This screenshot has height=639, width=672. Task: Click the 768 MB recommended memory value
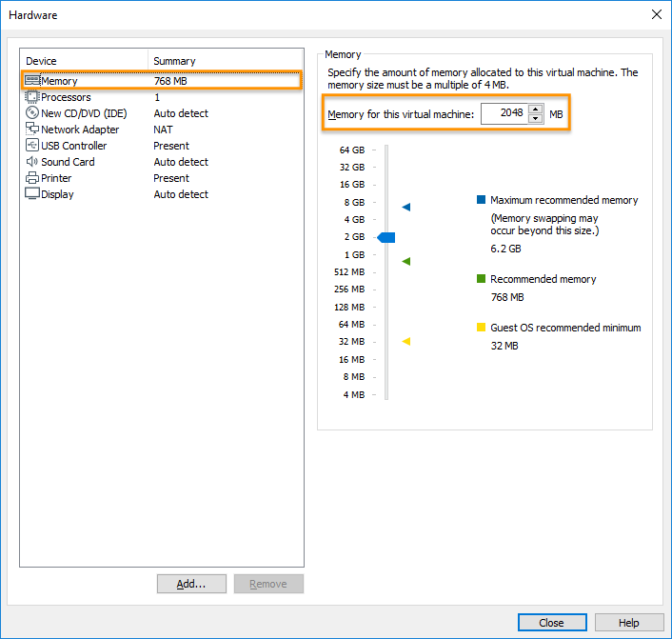[x=507, y=297]
